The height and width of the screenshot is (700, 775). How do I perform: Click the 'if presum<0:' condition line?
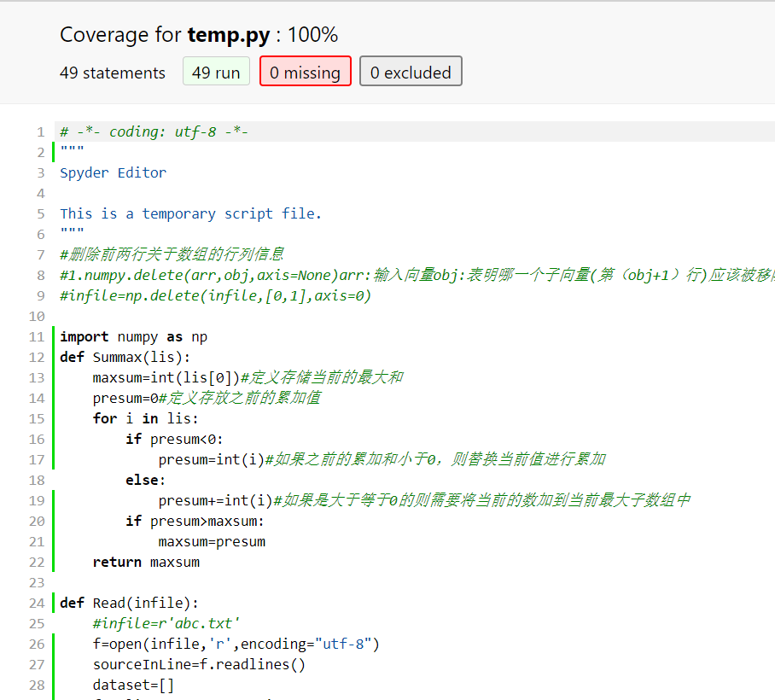(174, 439)
